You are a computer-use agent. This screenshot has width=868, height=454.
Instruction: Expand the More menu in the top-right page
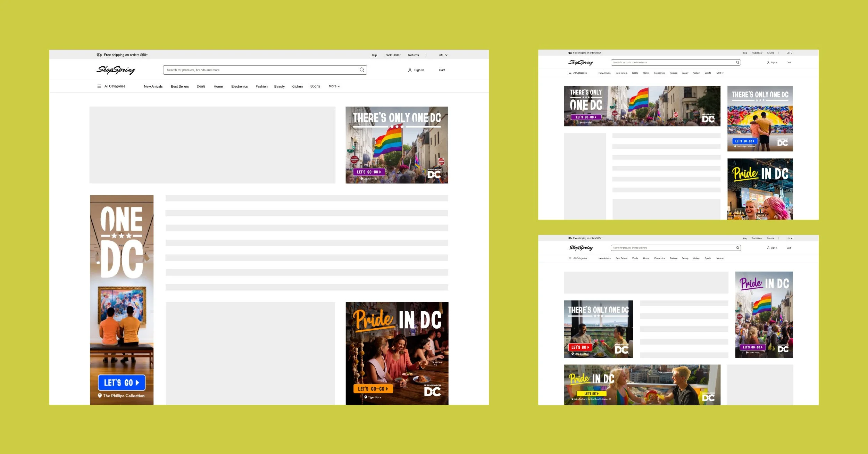[720, 73]
